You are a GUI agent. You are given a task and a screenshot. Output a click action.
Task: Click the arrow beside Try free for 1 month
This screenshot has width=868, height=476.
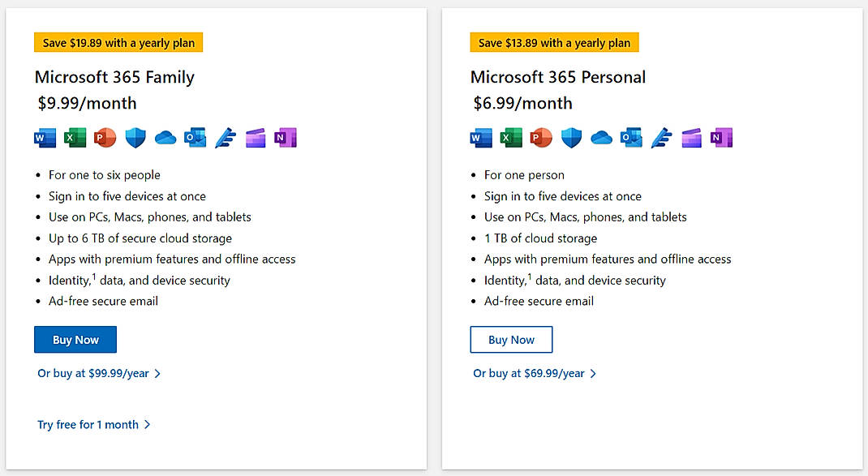tap(148, 424)
